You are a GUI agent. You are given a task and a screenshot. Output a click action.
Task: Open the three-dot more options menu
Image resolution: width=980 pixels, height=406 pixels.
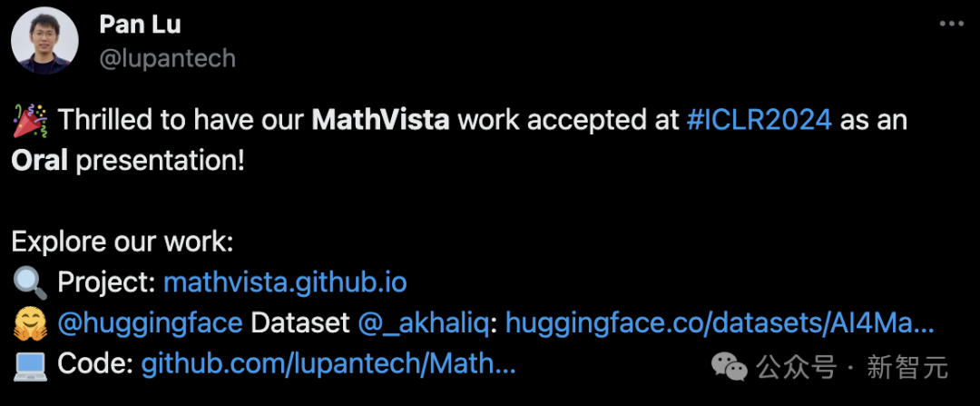950,25
